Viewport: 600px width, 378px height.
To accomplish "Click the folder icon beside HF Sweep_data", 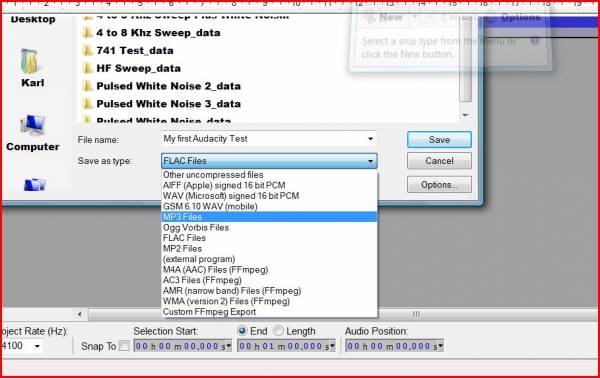I will click(88, 68).
